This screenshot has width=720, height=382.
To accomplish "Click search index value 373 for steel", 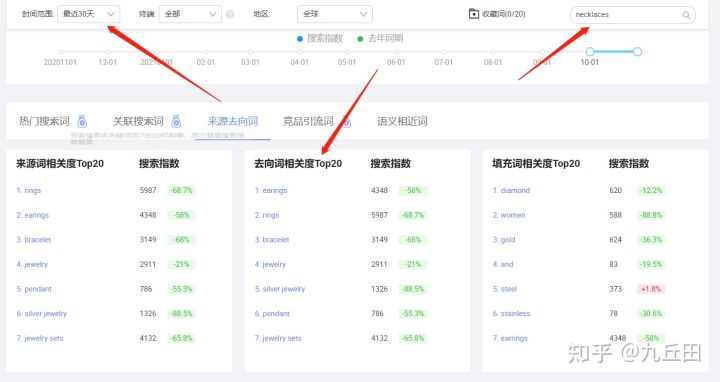I will (616, 289).
